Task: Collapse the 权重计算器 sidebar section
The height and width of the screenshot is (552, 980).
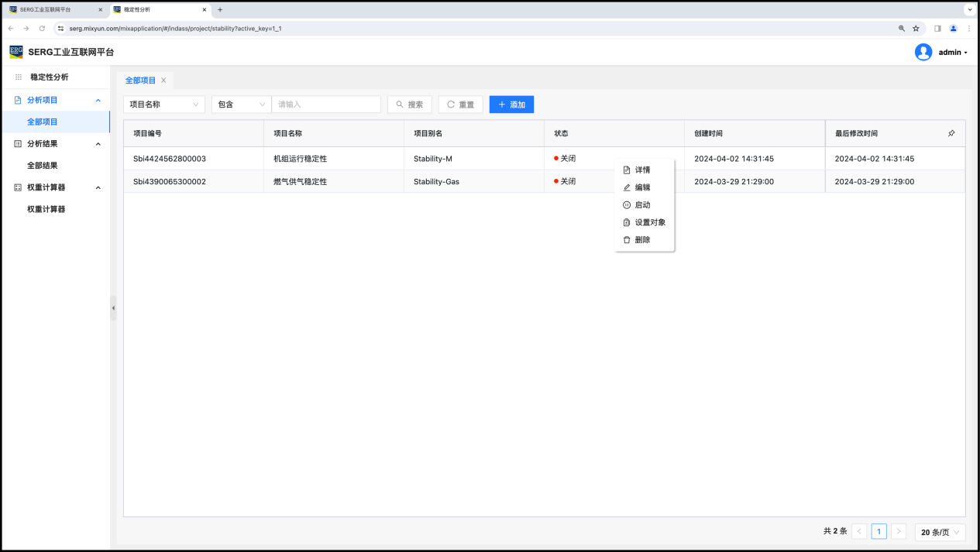Action: point(98,187)
